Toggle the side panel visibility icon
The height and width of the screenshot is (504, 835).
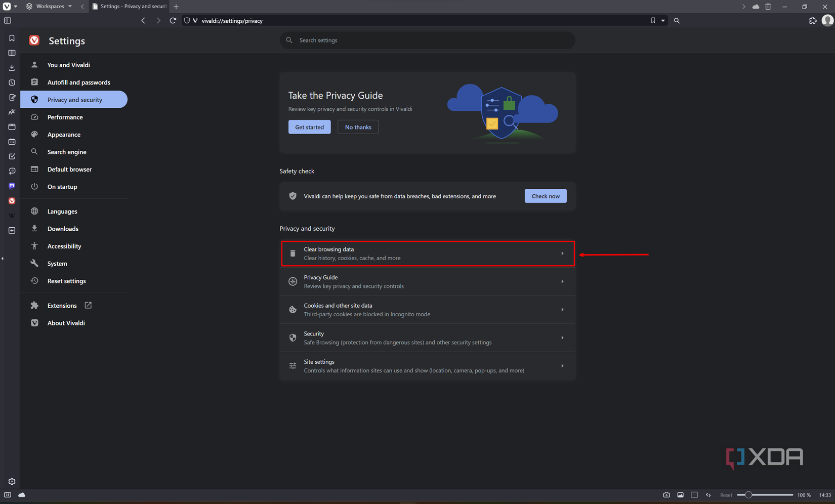pos(8,21)
